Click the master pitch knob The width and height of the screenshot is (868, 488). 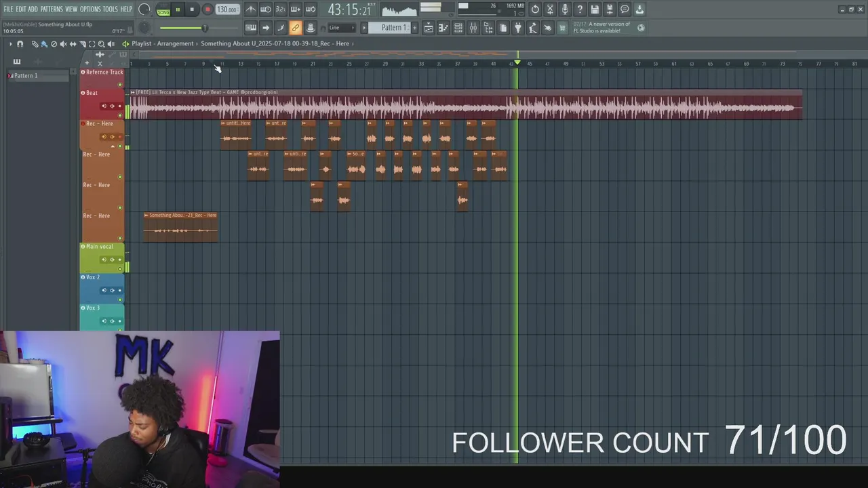pyautogui.click(x=144, y=28)
